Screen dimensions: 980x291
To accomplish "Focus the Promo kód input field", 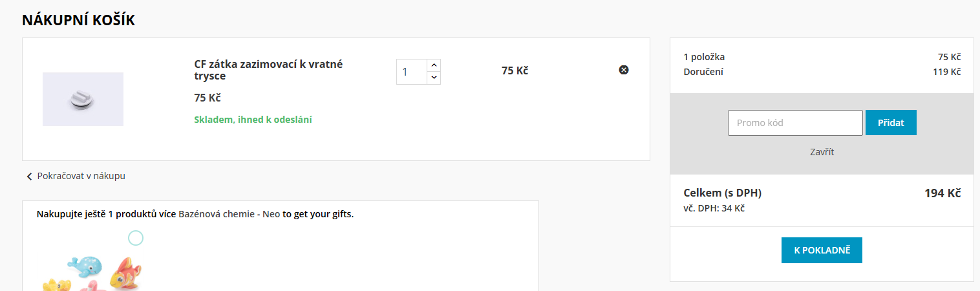I will [x=794, y=123].
